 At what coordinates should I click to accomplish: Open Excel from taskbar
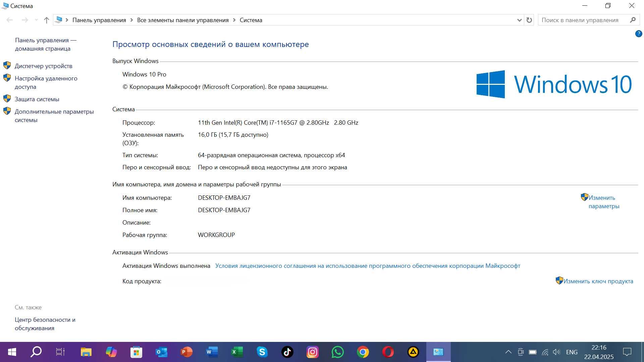click(237, 352)
